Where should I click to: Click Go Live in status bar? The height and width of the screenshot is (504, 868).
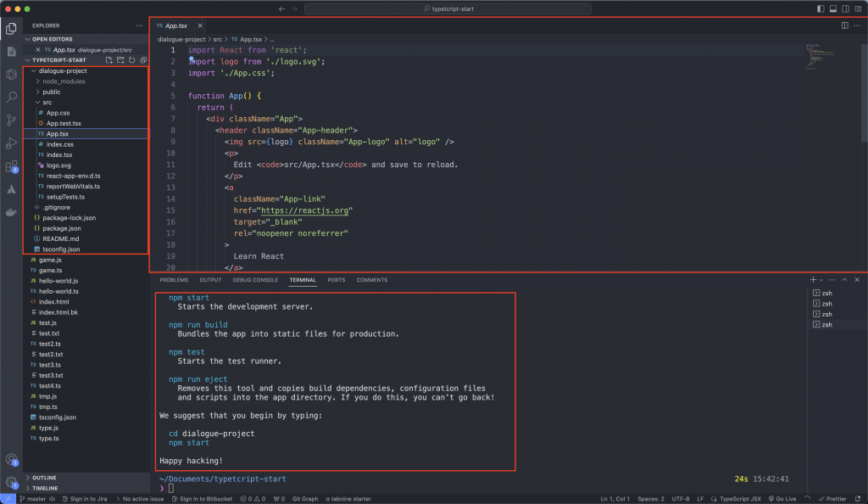[x=782, y=499]
